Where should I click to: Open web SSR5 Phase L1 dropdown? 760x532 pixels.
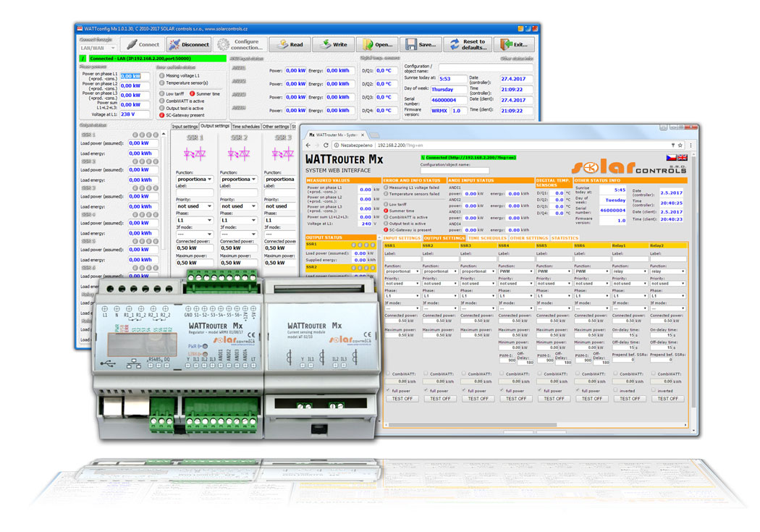[554, 295]
